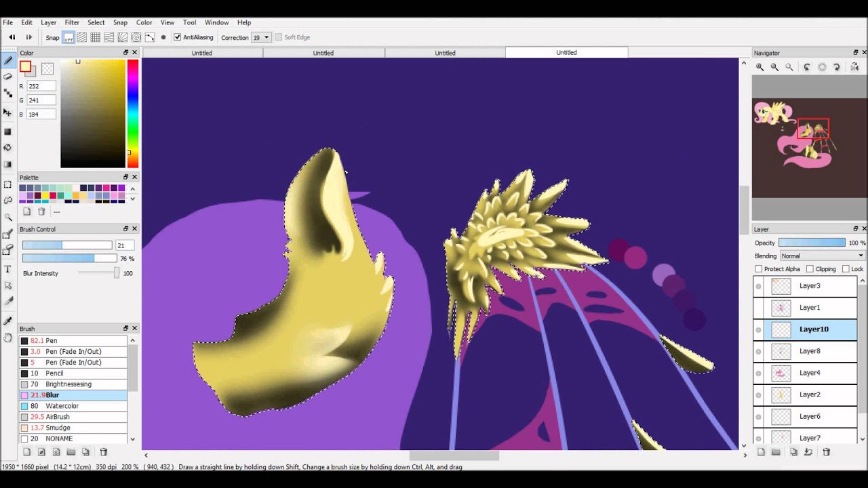Select the Eraser tool

pyautogui.click(x=8, y=77)
